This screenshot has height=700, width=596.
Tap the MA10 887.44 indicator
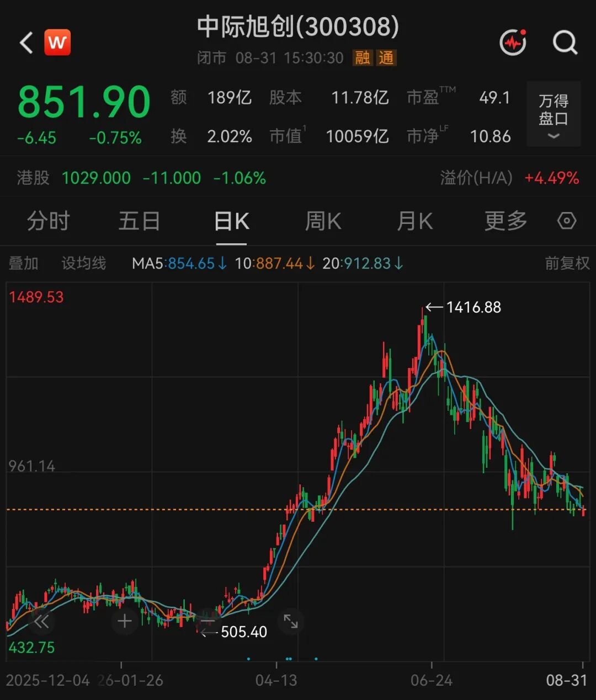pos(275,263)
